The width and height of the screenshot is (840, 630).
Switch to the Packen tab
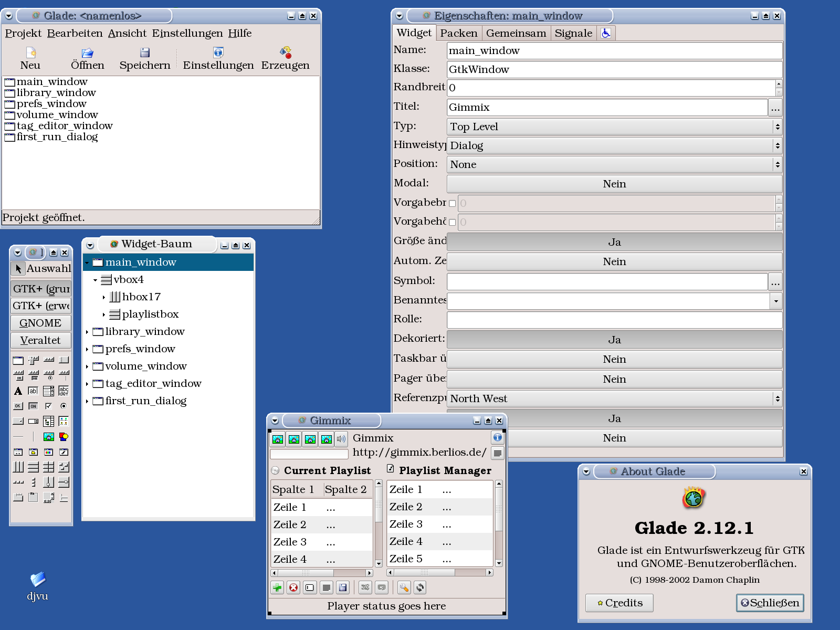point(459,33)
